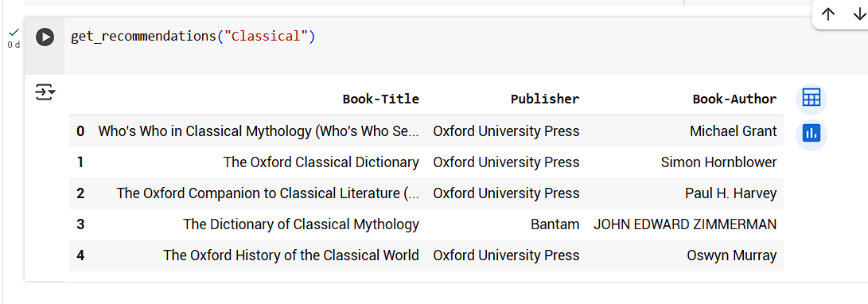Viewport: 868px width, 304px height.
Task: Select the Book-Author column header
Action: click(734, 99)
